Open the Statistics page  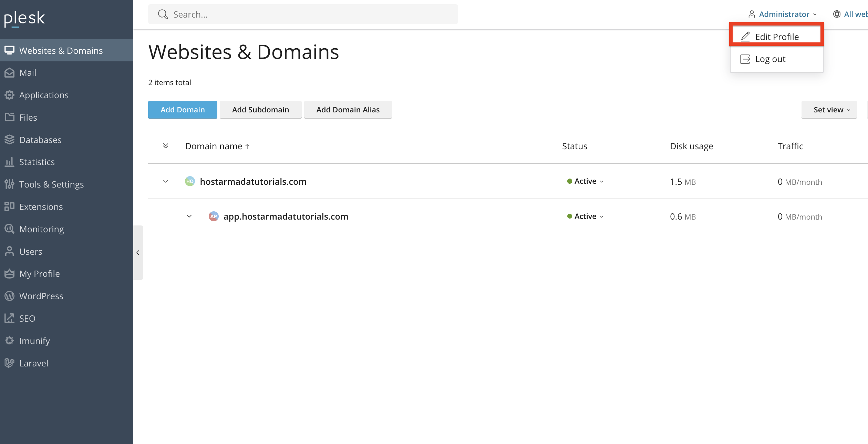pos(66,162)
